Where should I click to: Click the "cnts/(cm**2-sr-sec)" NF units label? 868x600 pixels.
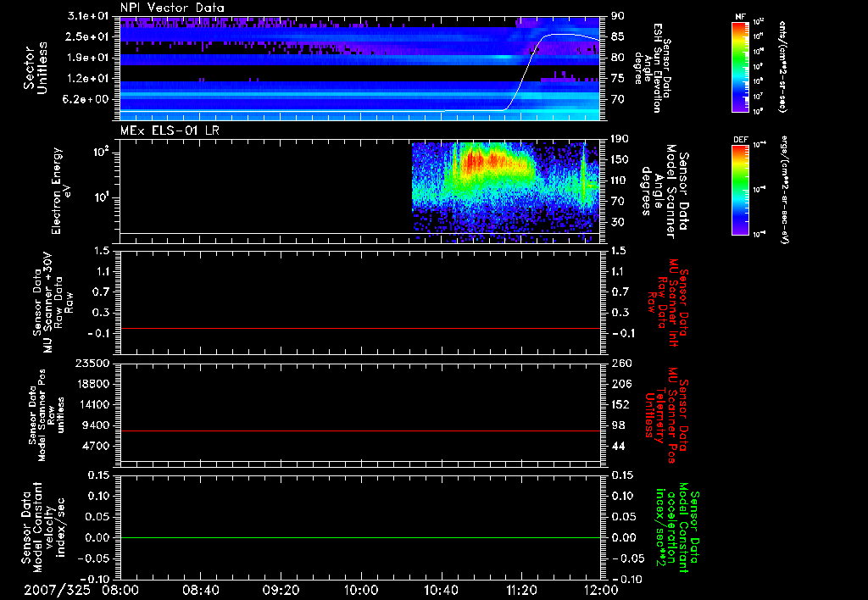pos(782,66)
